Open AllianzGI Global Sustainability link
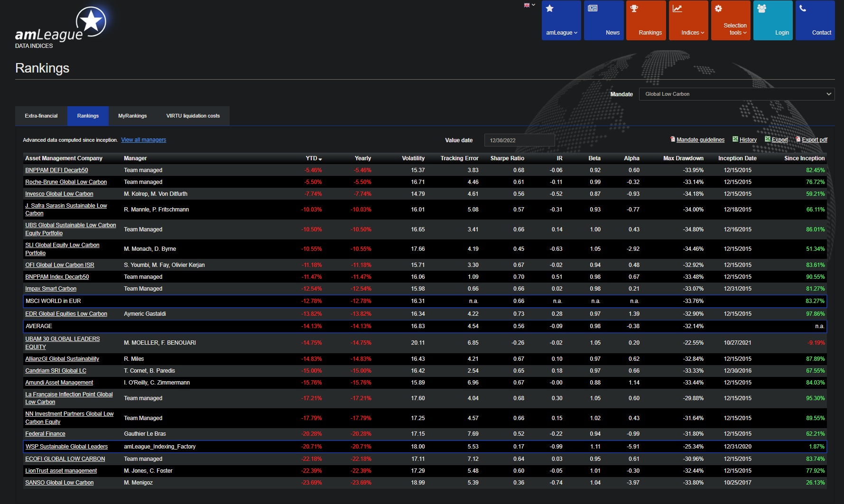This screenshot has width=844, height=504. pyautogui.click(x=62, y=359)
